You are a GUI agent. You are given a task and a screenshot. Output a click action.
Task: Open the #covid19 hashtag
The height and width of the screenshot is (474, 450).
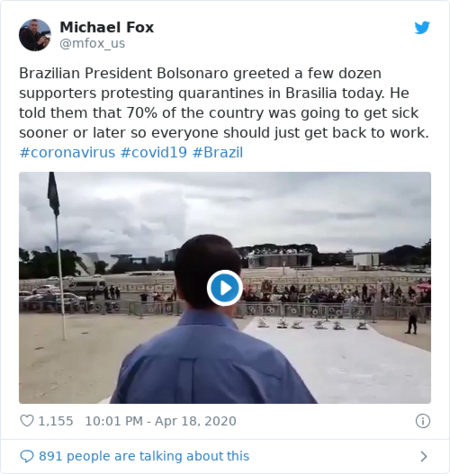(x=154, y=152)
